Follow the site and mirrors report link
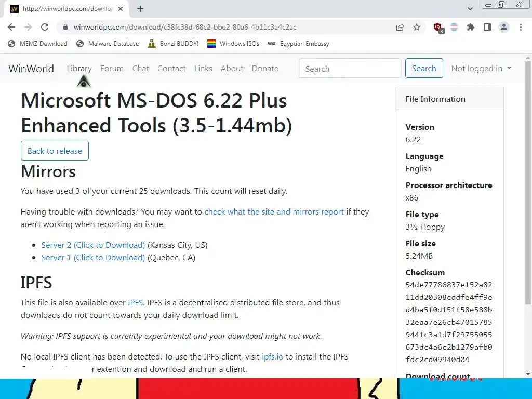This screenshot has width=532, height=399. [x=274, y=212]
